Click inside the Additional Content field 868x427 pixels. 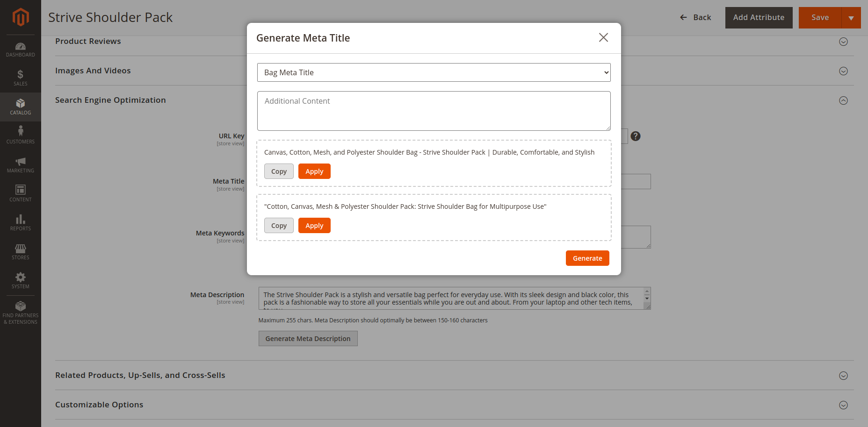(x=434, y=111)
